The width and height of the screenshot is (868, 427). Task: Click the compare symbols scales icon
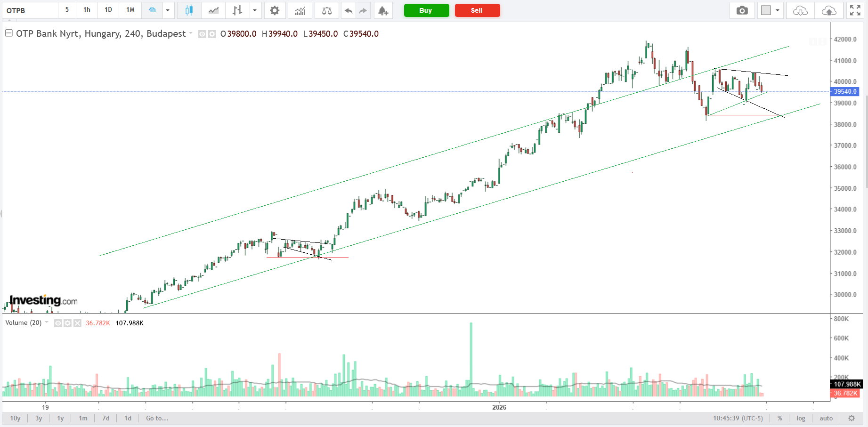click(326, 10)
